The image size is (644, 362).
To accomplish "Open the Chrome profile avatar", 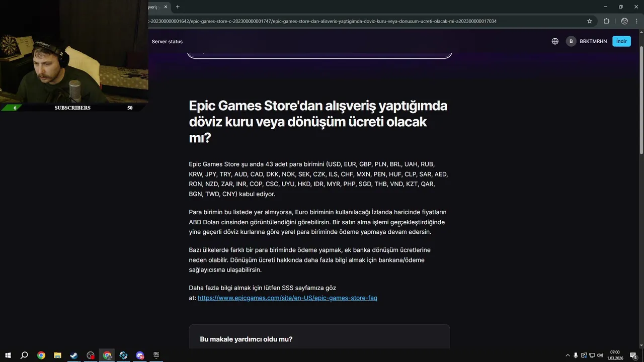I will tap(624, 21).
